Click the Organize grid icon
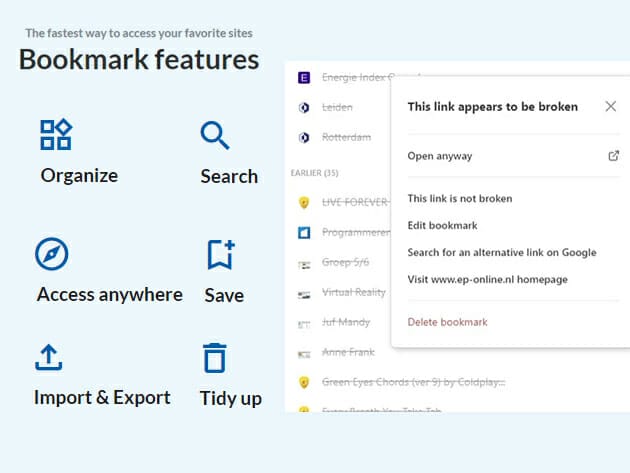630x473 pixels. (x=55, y=135)
